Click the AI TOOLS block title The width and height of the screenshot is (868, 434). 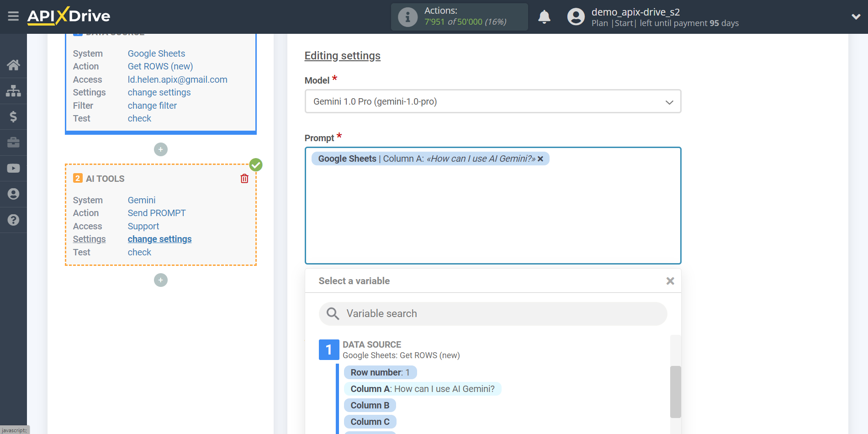pos(105,179)
